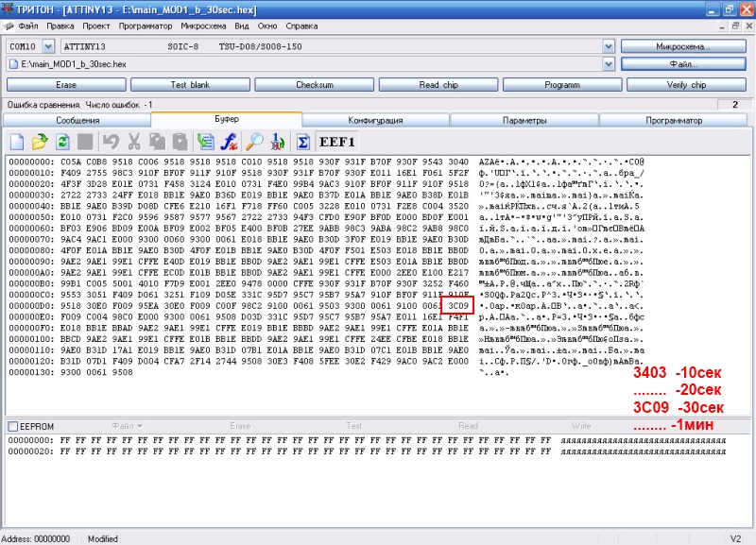This screenshot has width=756, height=545.
Task: Click the magnifying glass search icon
Action: pos(254,142)
